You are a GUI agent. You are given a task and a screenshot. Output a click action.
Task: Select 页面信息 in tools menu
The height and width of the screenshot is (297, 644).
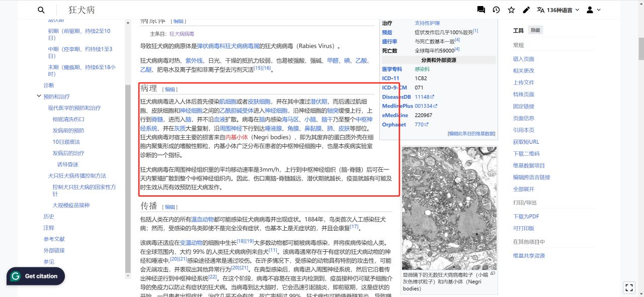pyautogui.click(x=524, y=118)
